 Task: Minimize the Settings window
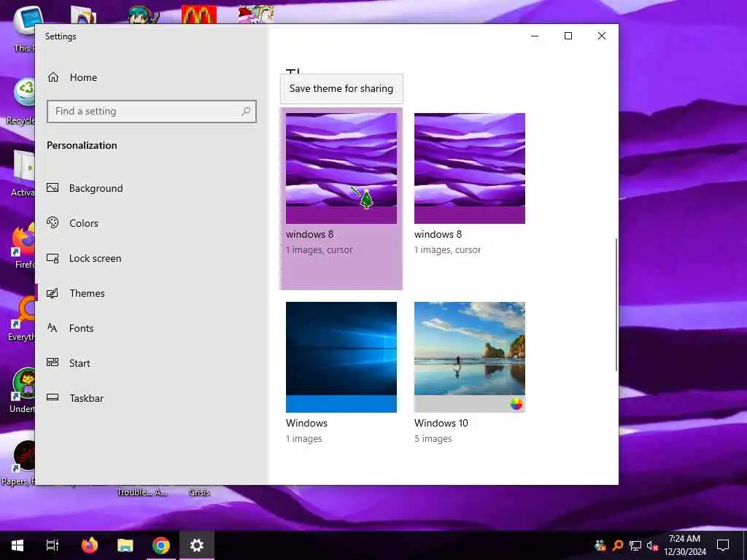(x=535, y=36)
